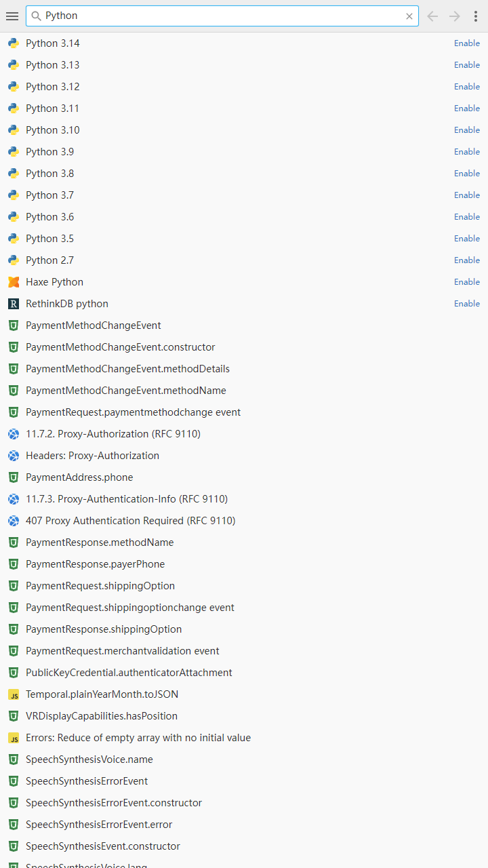Click the Web API icon beside VRDisplayCapabilities.hasPosition

click(x=14, y=716)
